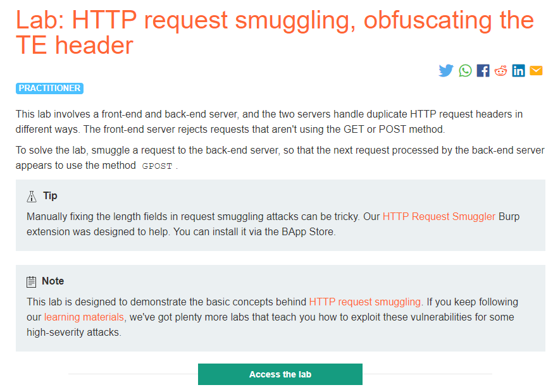
Task: Open the HTTP Request Smuggler extension link
Action: (439, 216)
